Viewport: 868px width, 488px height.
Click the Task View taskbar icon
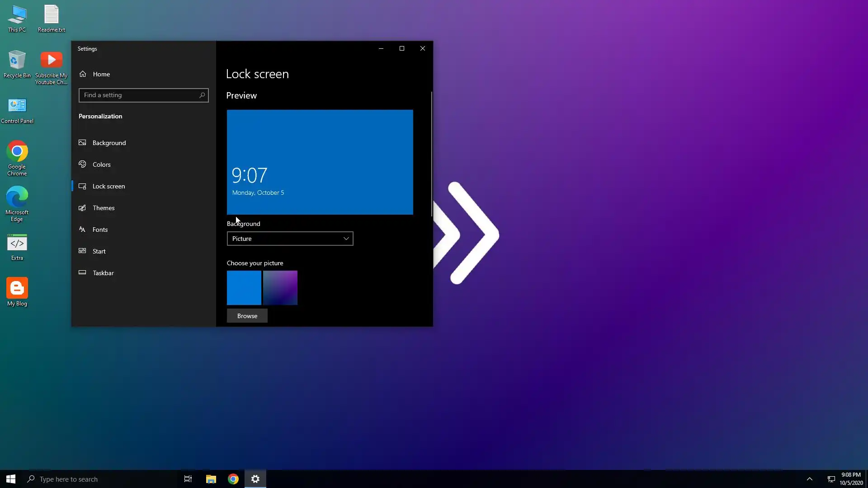click(188, 479)
